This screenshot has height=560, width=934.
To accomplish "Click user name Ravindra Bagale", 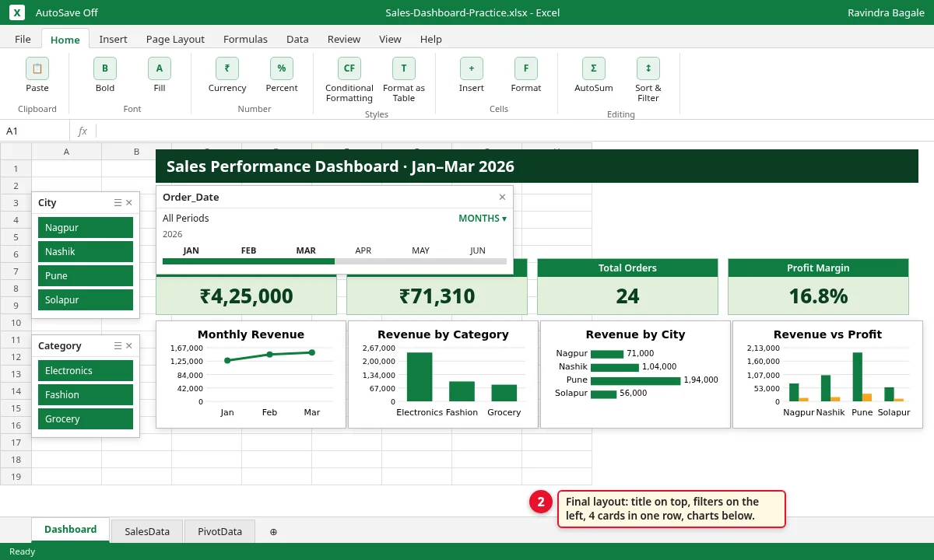I will coord(886,12).
